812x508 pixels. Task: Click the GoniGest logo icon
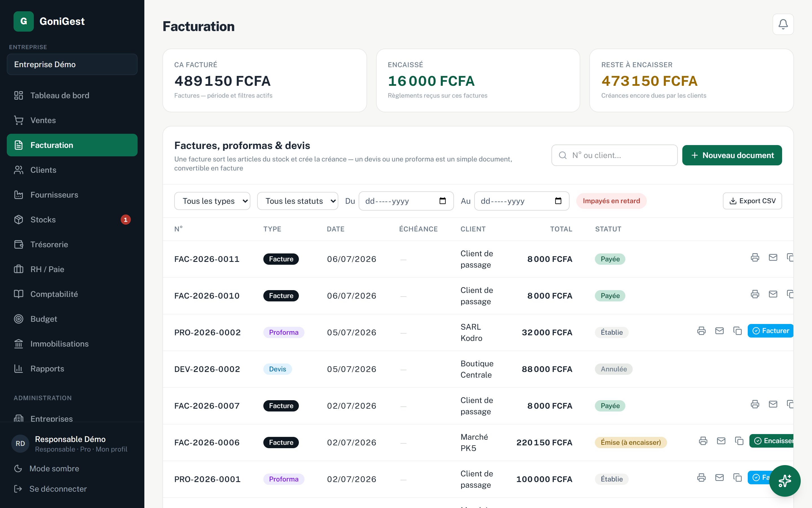click(x=23, y=21)
